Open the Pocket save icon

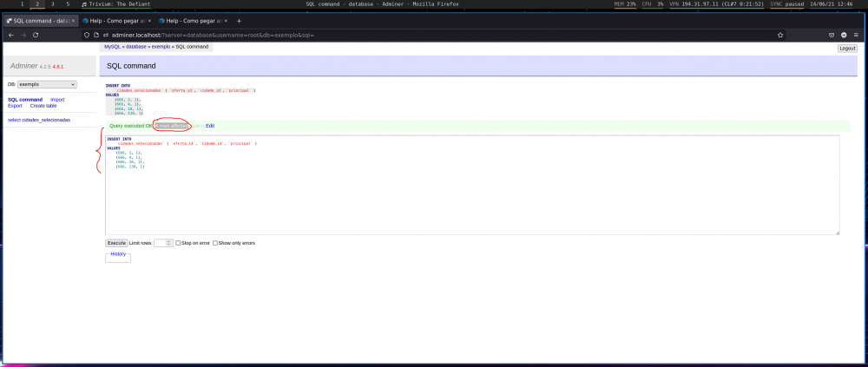[x=831, y=35]
